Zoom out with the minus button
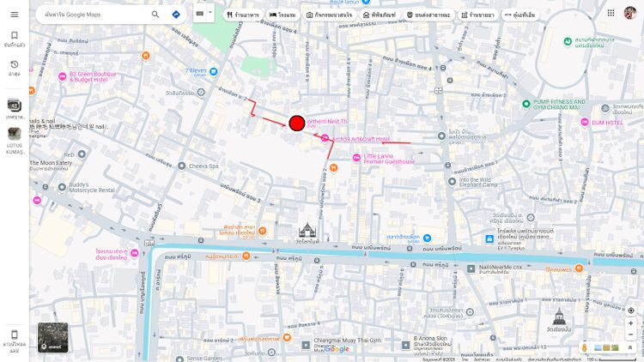644x362 pixels. [x=631, y=335]
